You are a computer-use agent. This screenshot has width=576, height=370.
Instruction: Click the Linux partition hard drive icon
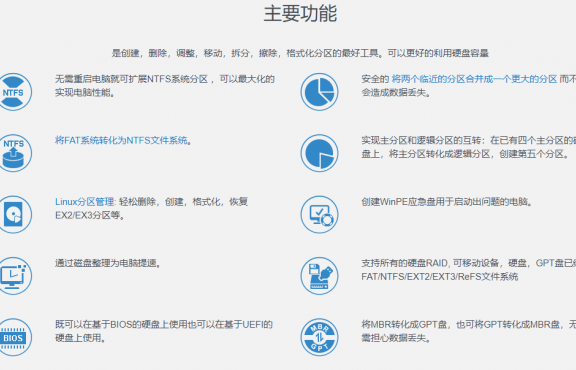(x=13, y=214)
